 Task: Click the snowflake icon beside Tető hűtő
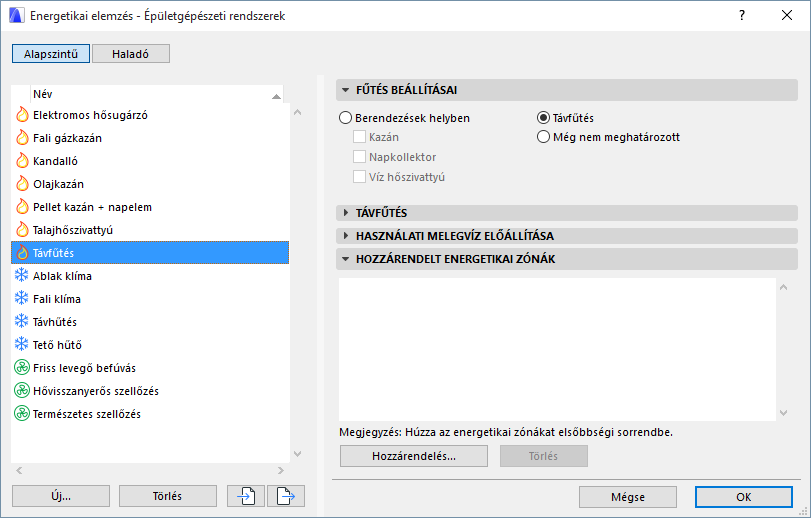pos(22,344)
